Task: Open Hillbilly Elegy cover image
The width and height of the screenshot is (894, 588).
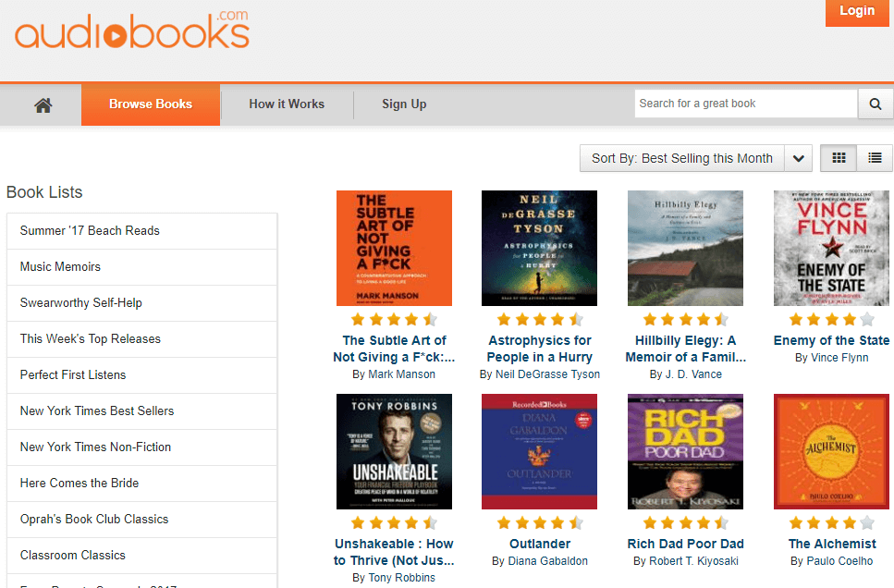Action: pyautogui.click(x=685, y=248)
